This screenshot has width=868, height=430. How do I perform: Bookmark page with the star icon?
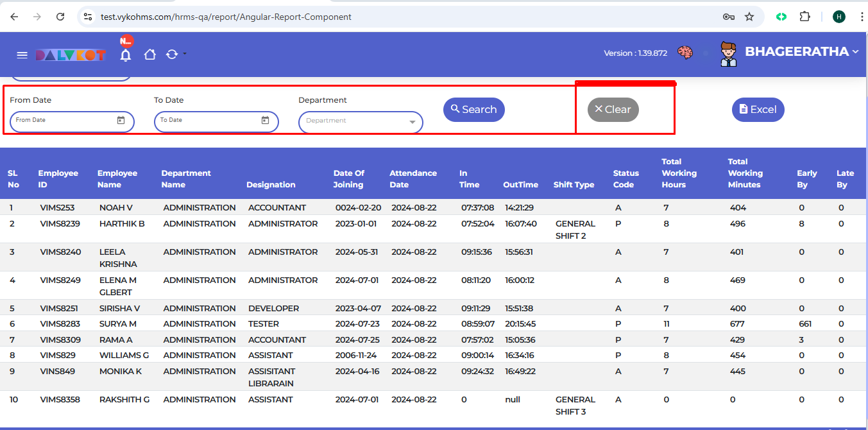[749, 17]
